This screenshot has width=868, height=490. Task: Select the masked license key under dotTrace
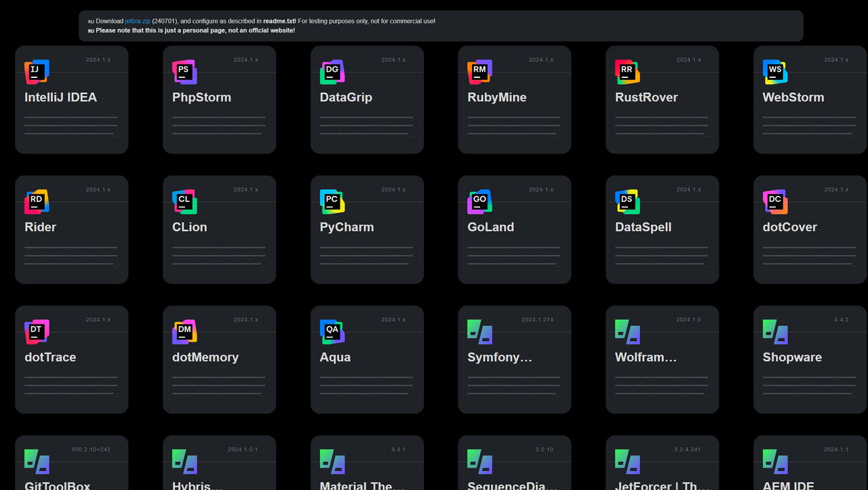click(x=71, y=386)
